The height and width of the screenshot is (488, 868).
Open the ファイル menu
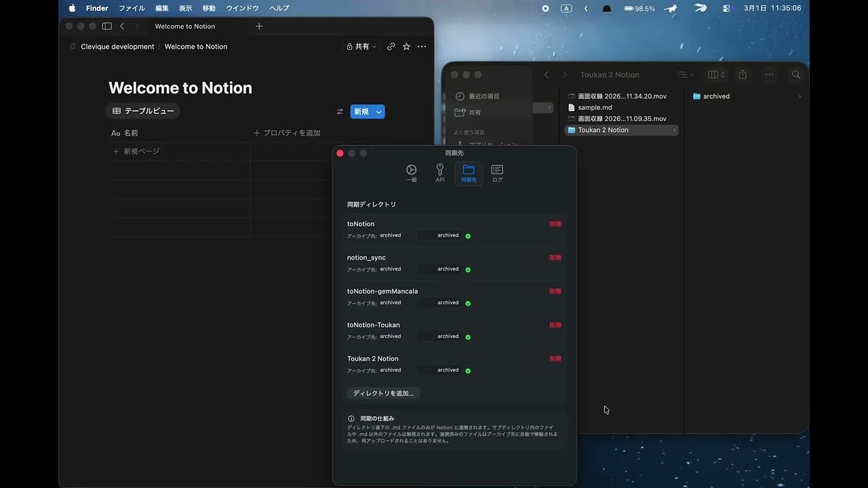[x=132, y=8]
